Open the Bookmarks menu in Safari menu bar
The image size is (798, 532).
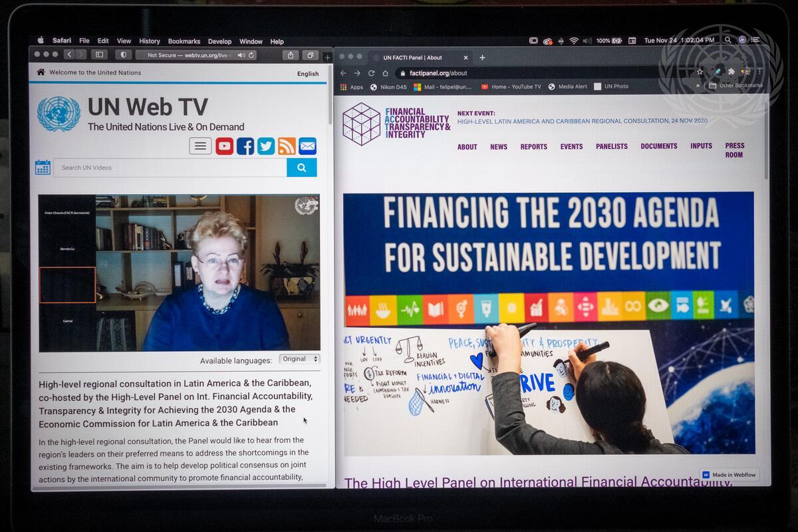pyautogui.click(x=184, y=41)
